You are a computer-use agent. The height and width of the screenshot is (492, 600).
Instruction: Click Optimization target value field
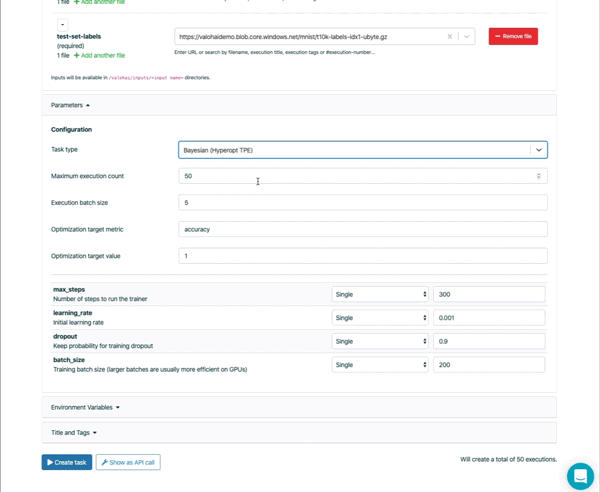pyautogui.click(x=362, y=256)
